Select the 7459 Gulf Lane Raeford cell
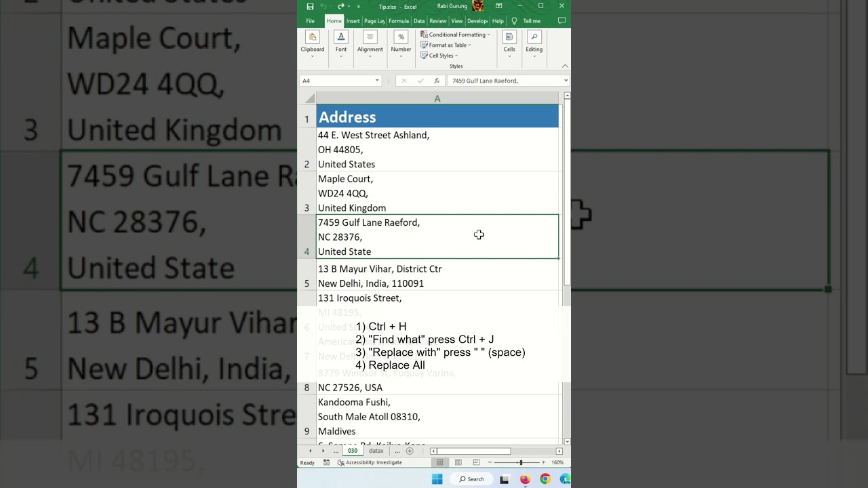This screenshot has height=488, width=868. coord(437,237)
